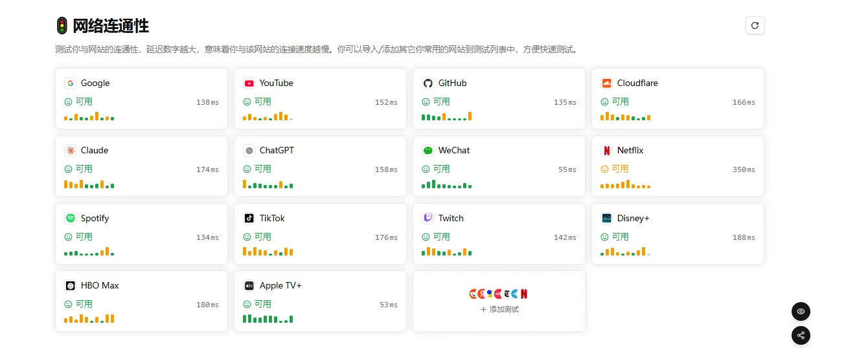Click the ChatGPT logo icon
This screenshot has height=348, width=868.
[249, 150]
